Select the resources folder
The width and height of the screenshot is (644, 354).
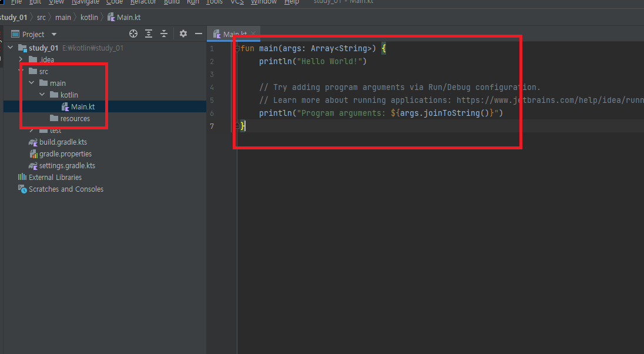click(x=75, y=119)
